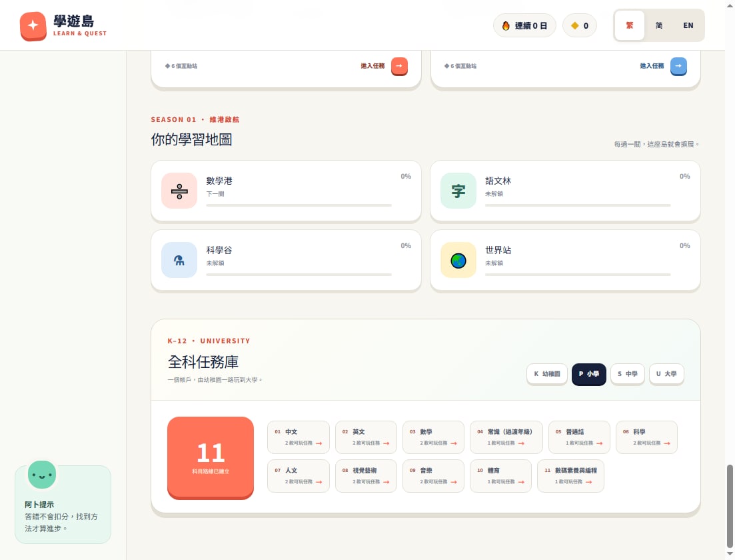Click the arrow in the 常識（過渡年級）card

click(x=521, y=443)
